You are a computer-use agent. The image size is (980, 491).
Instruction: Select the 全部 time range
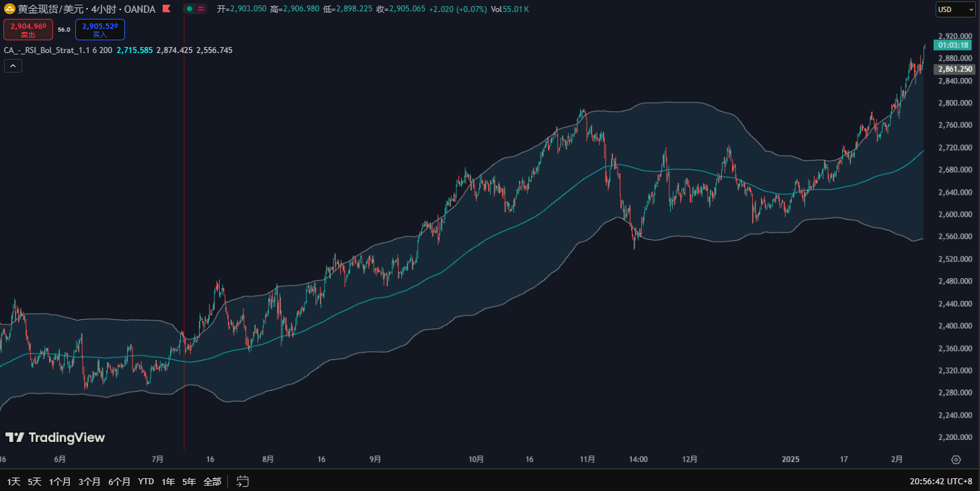pos(212,482)
